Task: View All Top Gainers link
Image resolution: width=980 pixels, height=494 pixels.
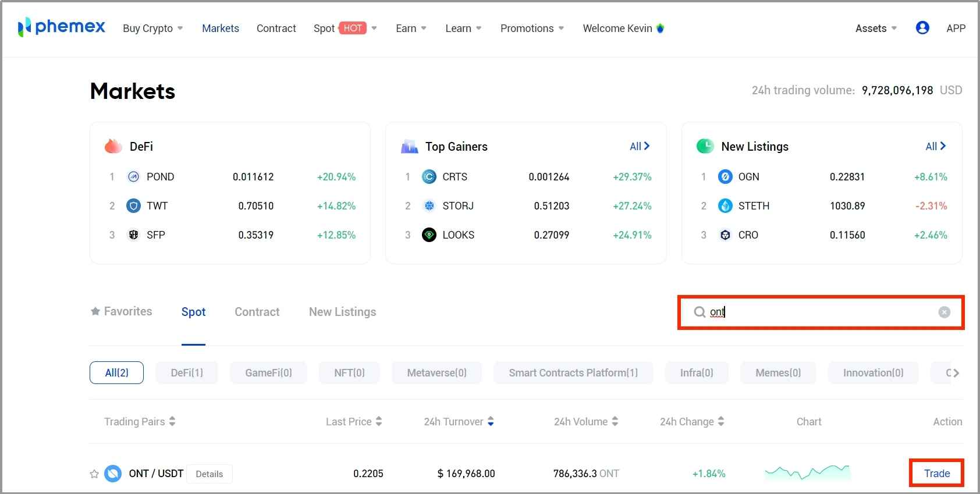Action: 639,147
